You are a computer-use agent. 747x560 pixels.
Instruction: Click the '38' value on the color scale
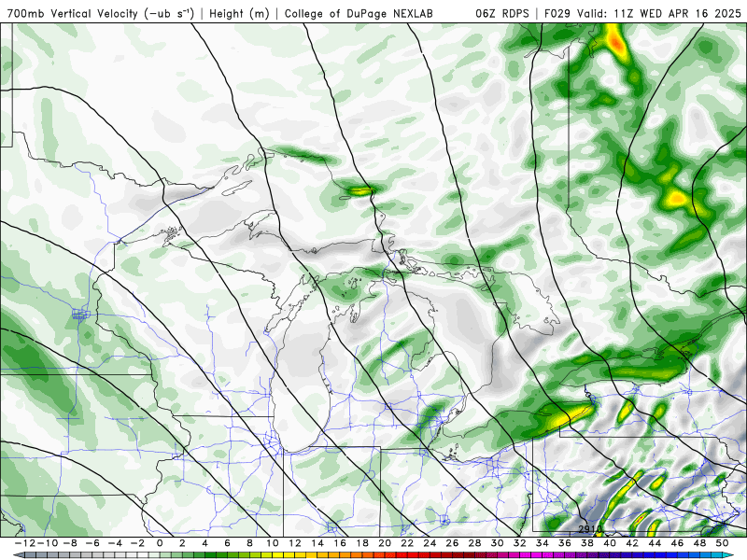(587, 543)
